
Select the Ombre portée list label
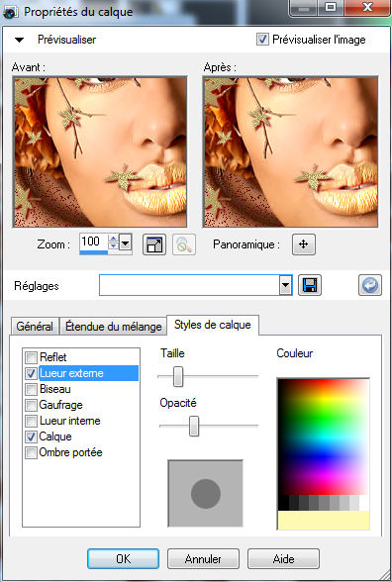click(x=71, y=452)
